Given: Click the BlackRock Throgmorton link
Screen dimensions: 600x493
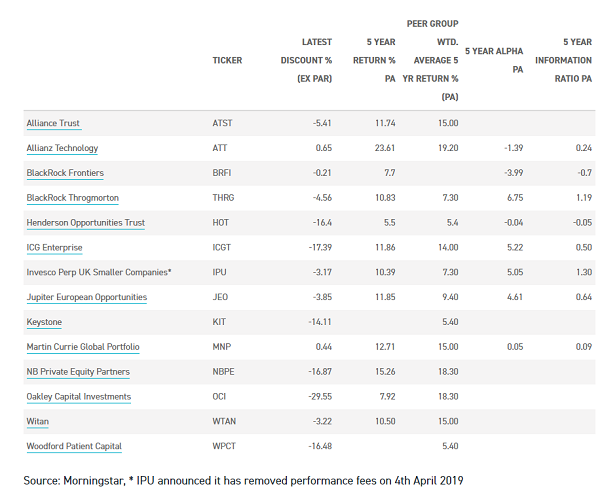Looking at the screenshot, I should 73,198.
